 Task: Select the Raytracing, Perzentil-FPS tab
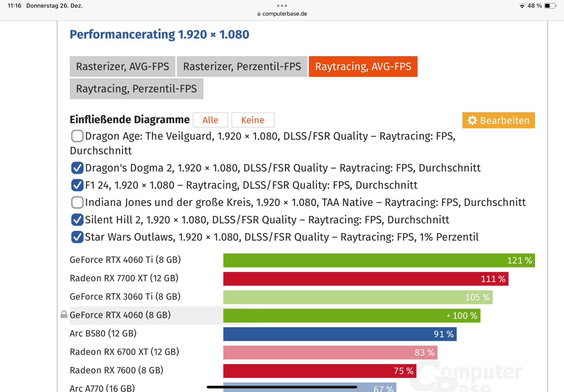[x=136, y=89]
